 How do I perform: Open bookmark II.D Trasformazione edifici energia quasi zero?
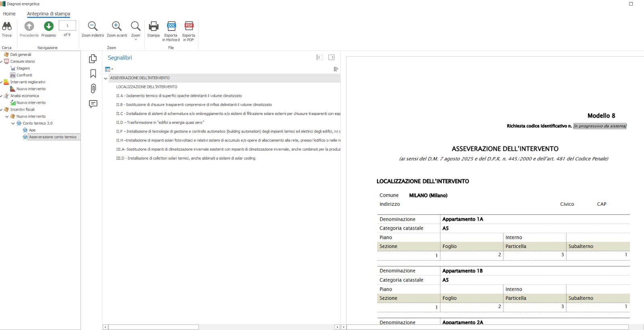click(x=160, y=123)
